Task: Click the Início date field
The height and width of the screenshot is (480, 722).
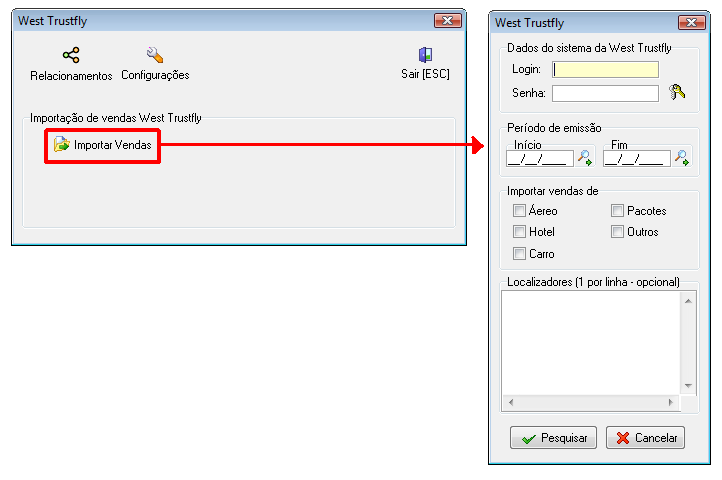Action: click(x=540, y=158)
